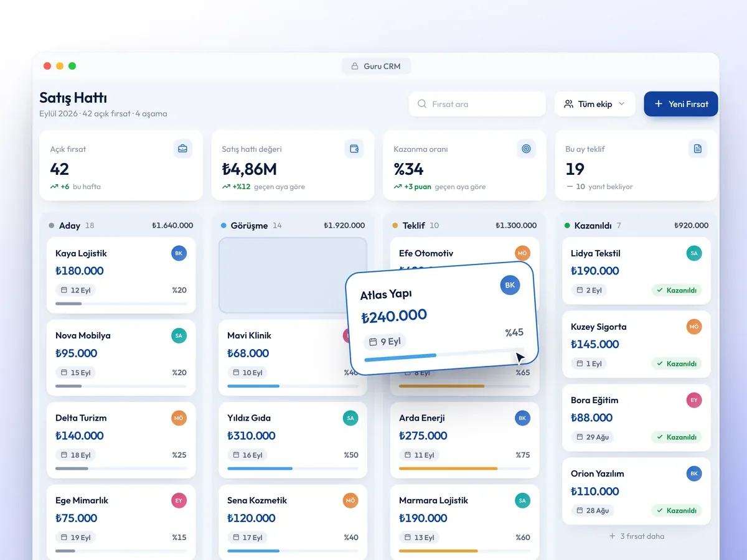Click the briefcase icon on Açık fırsat card
Image resolution: width=747 pixels, height=560 pixels.
[x=183, y=149]
